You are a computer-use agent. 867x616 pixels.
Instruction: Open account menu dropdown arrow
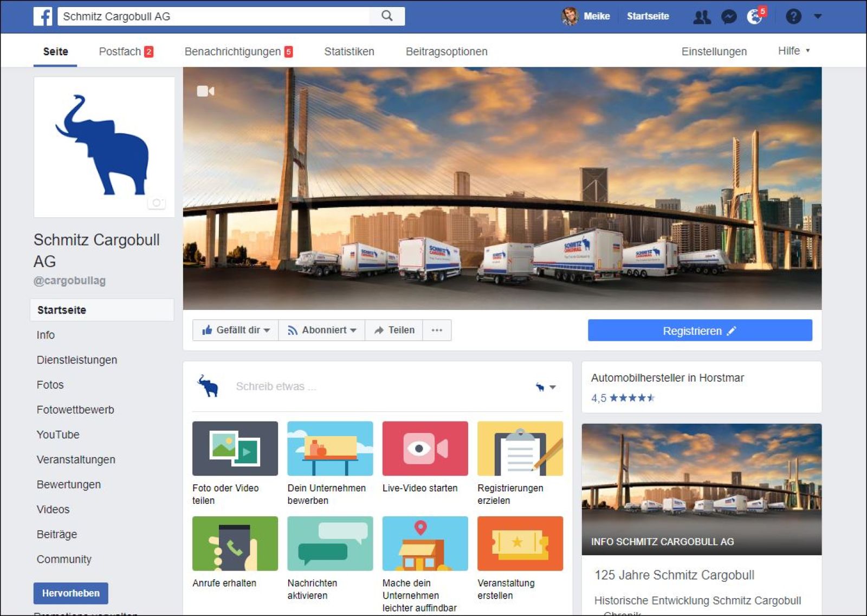(x=818, y=16)
